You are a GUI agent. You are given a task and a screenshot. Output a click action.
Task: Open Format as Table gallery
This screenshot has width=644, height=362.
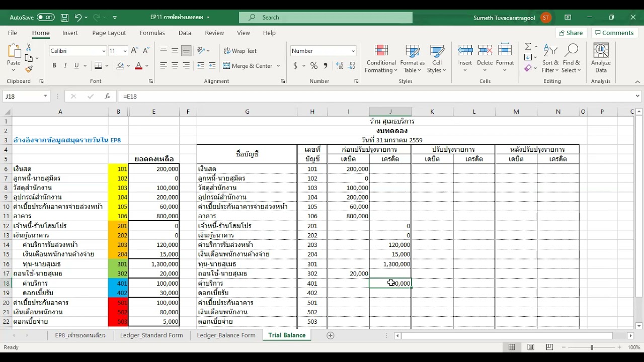[413, 59]
